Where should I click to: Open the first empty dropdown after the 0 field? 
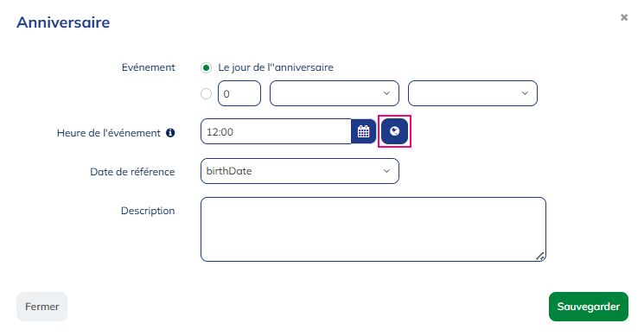pos(335,93)
